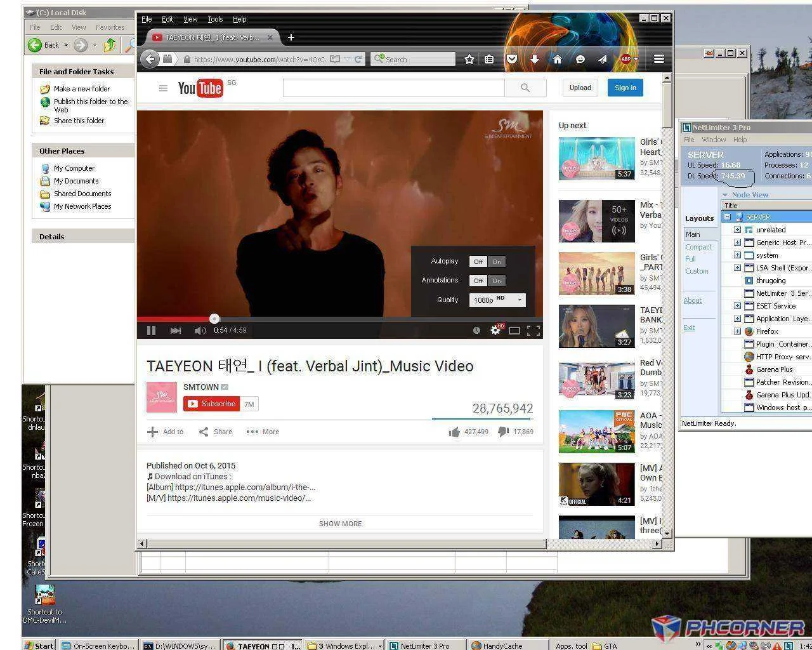Click the Firefox toolbar Search box
812x650 pixels.
pos(413,59)
